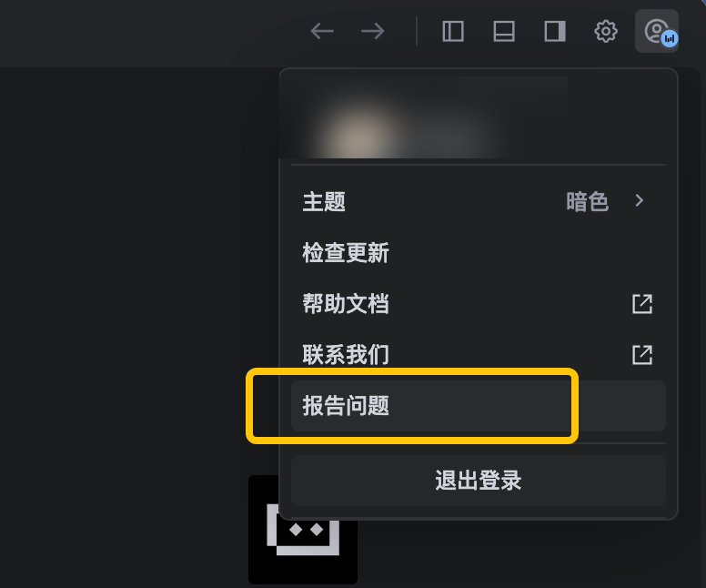
Task: Click the 暗色 theme value
Action: pyautogui.click(x=587, y=201)
